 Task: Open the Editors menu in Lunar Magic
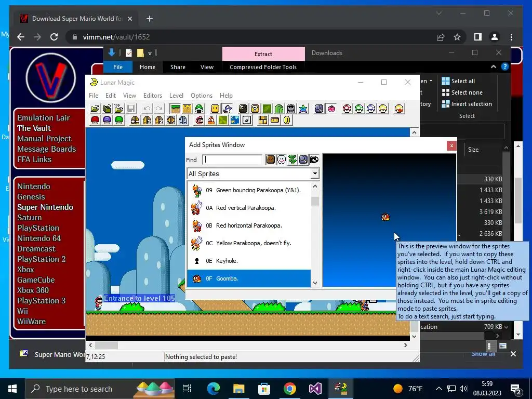(153, 96)
